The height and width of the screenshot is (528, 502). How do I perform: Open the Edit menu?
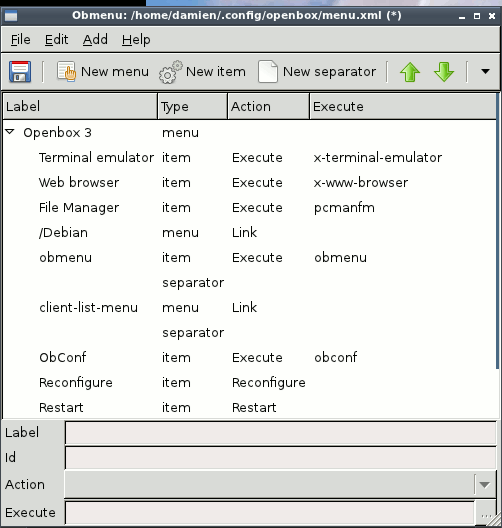pos(56,40)
